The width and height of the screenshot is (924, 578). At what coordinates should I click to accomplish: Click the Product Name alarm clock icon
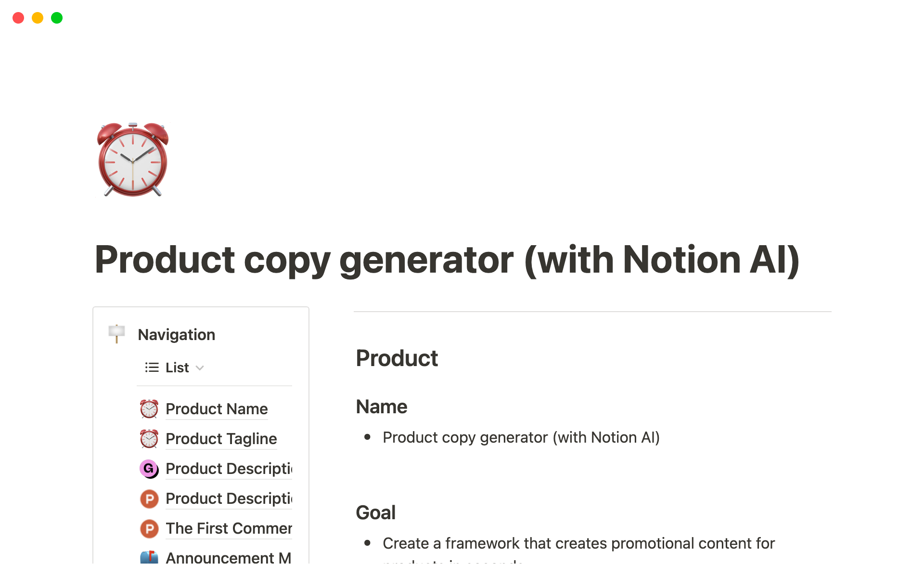150,407
